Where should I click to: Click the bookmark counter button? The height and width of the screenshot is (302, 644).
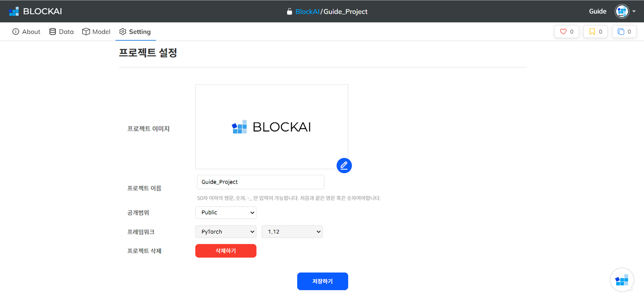[595, 32]
